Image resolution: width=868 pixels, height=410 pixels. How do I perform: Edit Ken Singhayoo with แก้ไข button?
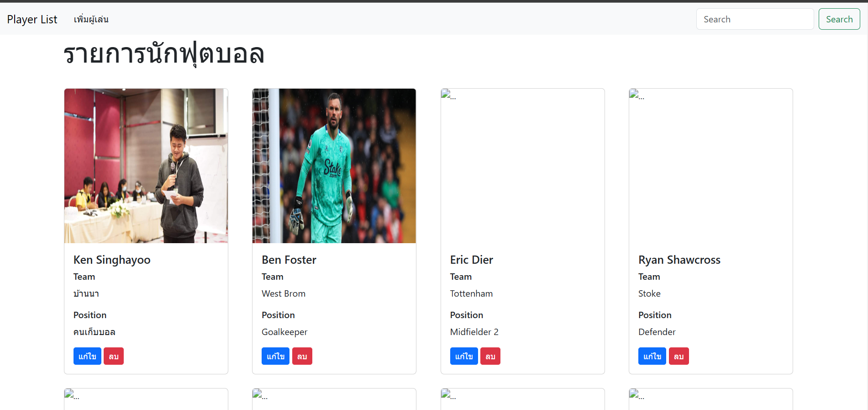click(x=87, y=356)
